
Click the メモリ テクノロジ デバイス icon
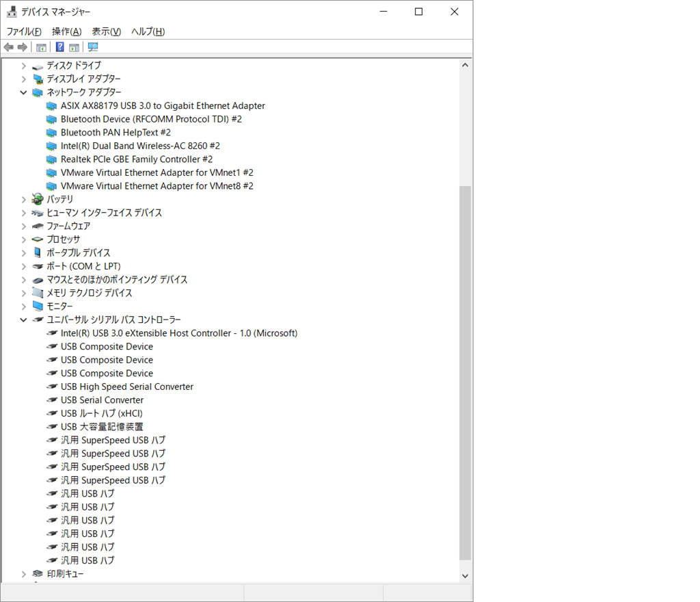tap(38, 293)
